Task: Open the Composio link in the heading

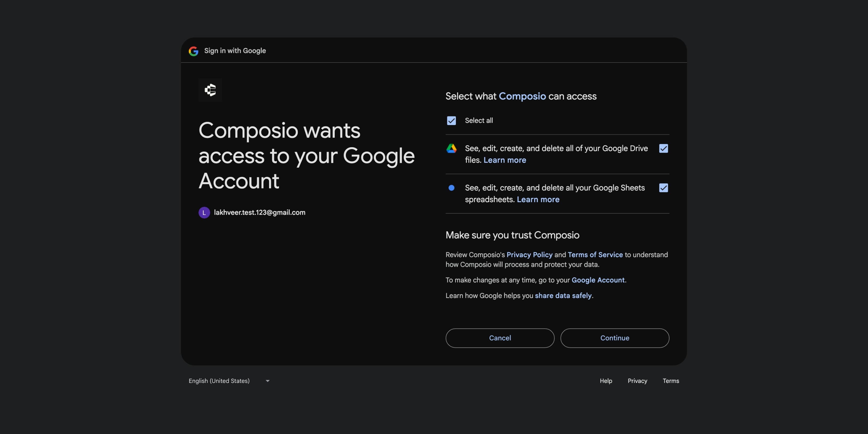Action: 523,96
